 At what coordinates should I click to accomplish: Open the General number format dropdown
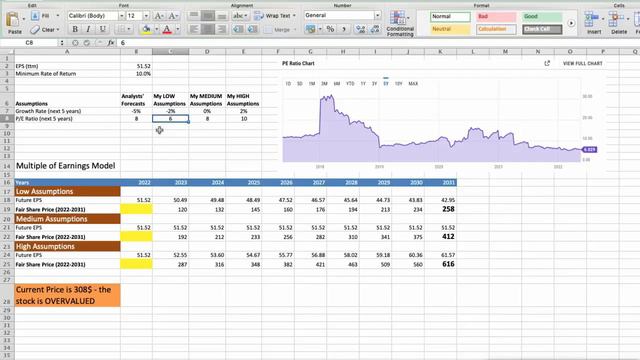tap(377, 16)
